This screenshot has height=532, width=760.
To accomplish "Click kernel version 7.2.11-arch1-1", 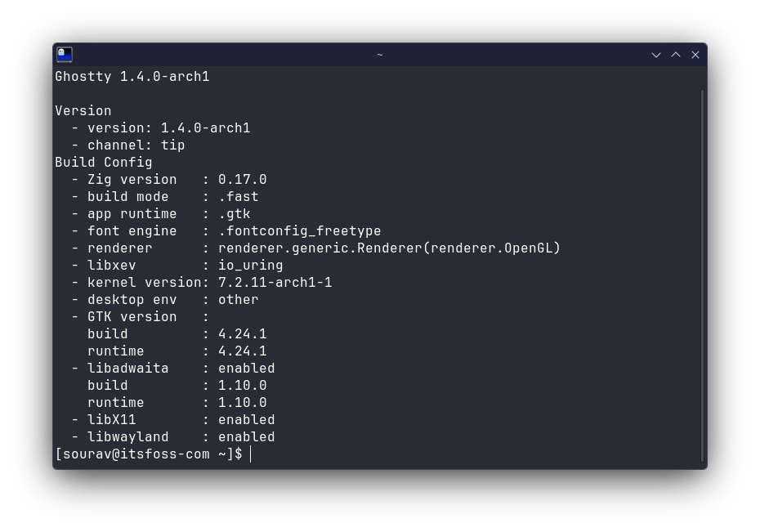I will 275,282.
